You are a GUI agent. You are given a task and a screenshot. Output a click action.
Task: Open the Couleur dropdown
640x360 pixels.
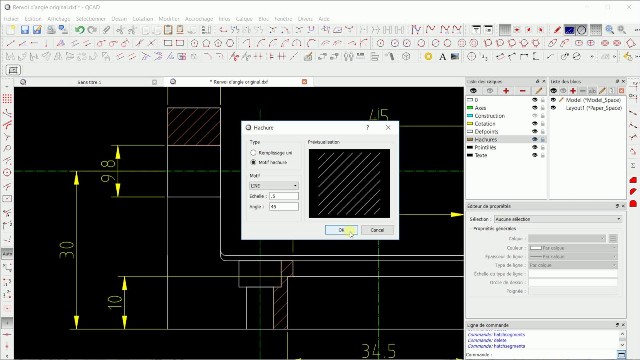(573, 248)
